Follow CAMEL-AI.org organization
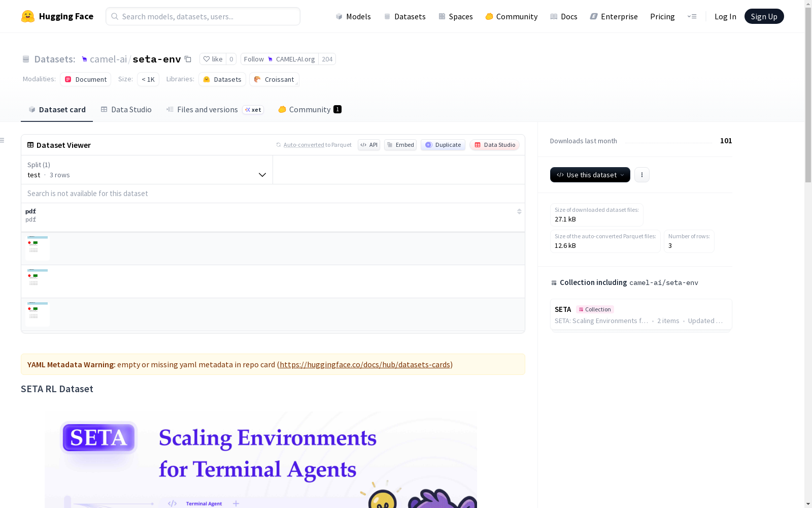Screen dimensions: 812x508 (x=280, y=59)
